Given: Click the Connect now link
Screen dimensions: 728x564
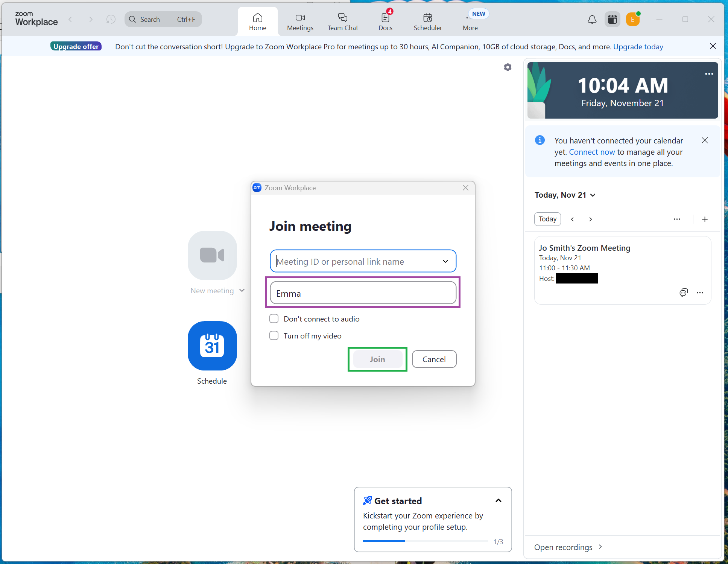Looking at the screenshot, I should [x=592, y=152].
